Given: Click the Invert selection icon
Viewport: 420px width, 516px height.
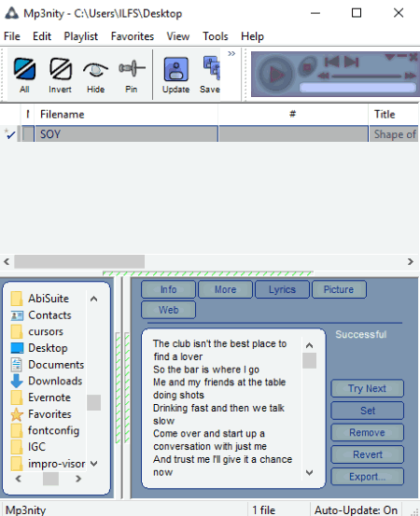Looking at the screenshot, I should tap(61, 69).
